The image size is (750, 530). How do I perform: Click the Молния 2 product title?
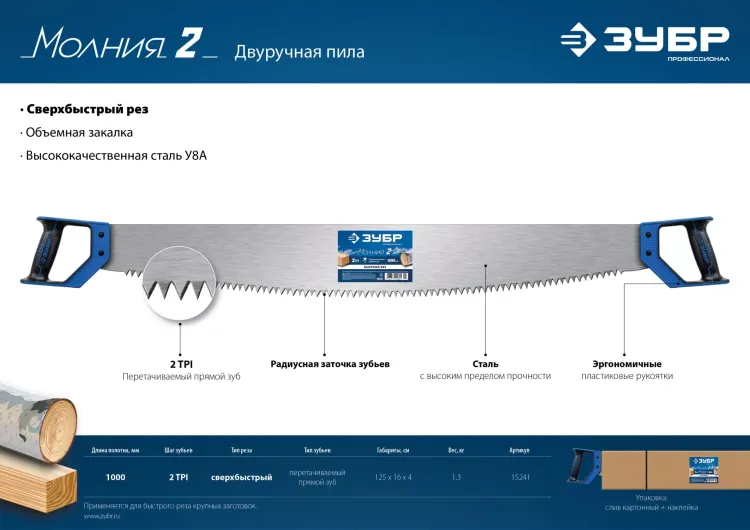[x=119, y=44]
